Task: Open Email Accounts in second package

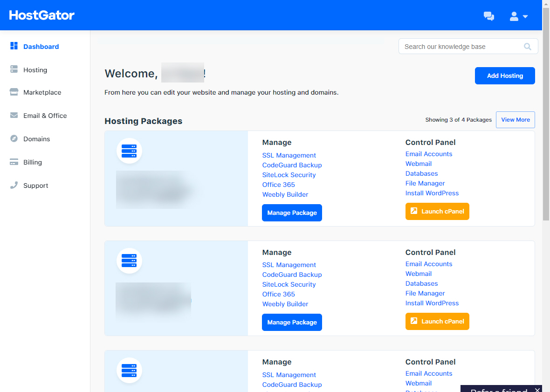Action: [x=429, y=264]
